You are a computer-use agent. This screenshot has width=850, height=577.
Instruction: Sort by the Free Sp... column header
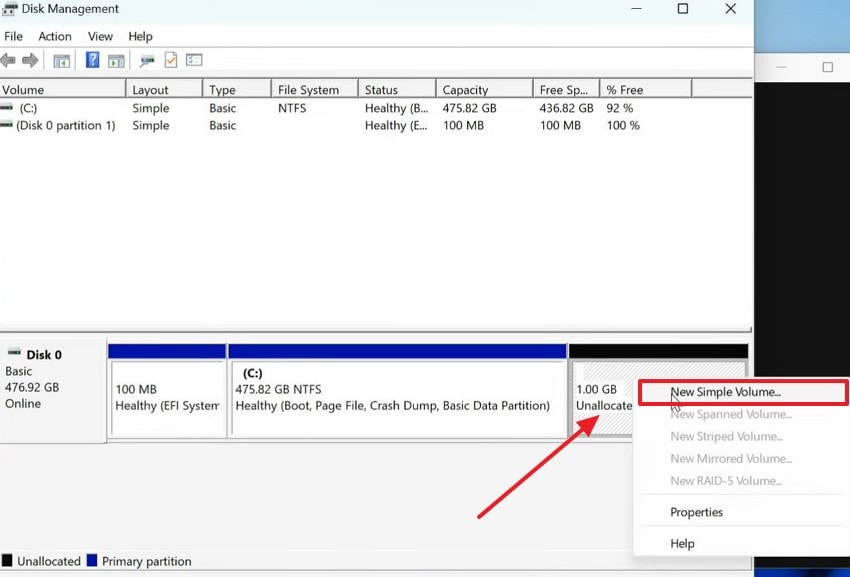566,89
